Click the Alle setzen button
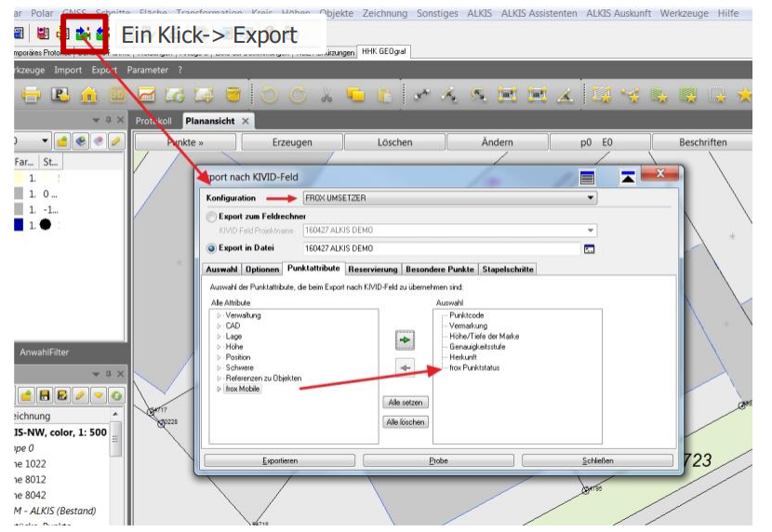Image resolution: width=772 pixels, height=532 pixels. click(x=406, y=403)
